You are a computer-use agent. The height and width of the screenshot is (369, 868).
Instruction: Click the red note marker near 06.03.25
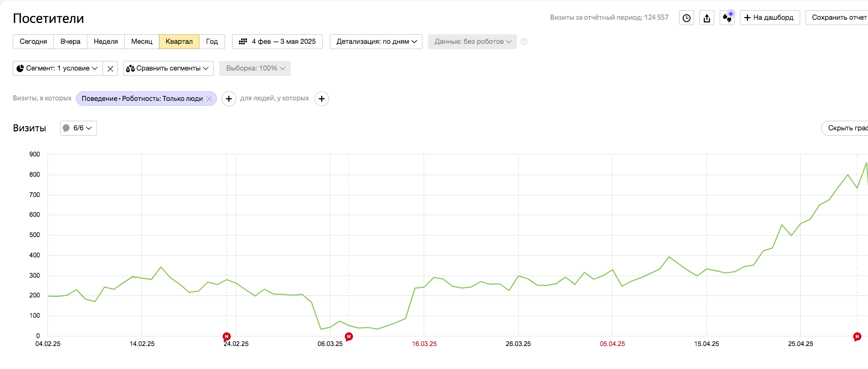[x=349, y=336]
